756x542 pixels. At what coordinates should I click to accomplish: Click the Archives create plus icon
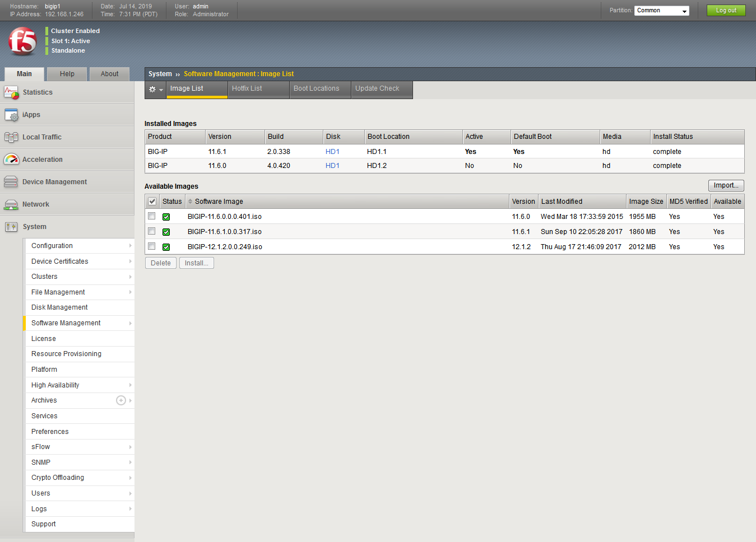121,400
